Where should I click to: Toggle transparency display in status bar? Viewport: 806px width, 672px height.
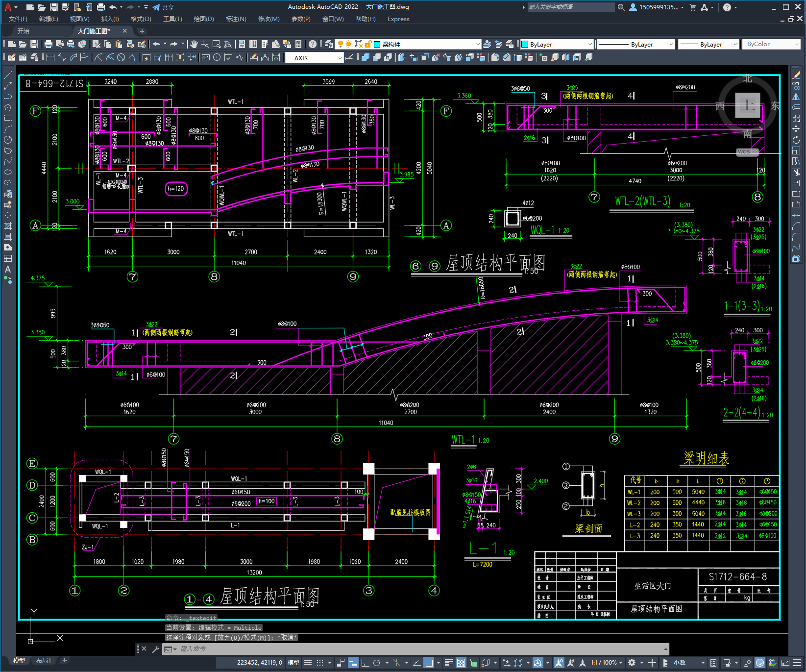[x=461, y=663]
